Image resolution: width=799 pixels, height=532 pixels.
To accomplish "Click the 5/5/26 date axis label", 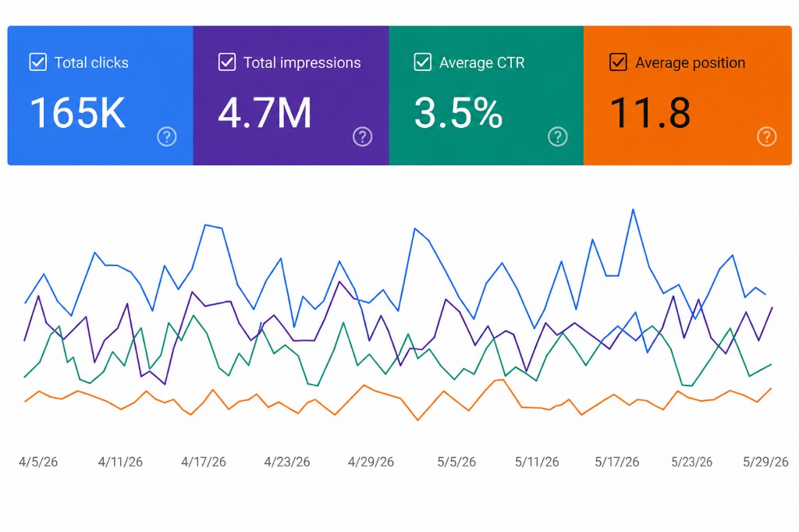I will click(456, 463).
